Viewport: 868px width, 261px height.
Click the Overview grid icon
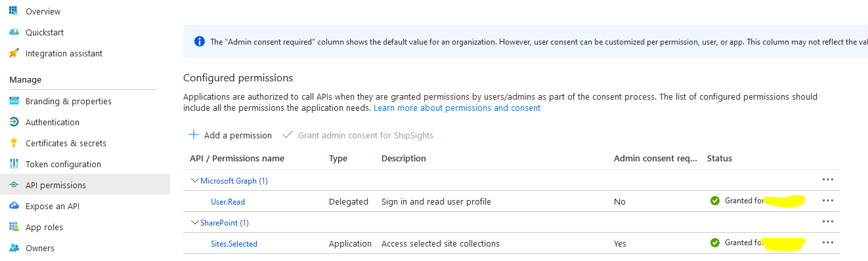pyautogui.click(x=13, y=11)
